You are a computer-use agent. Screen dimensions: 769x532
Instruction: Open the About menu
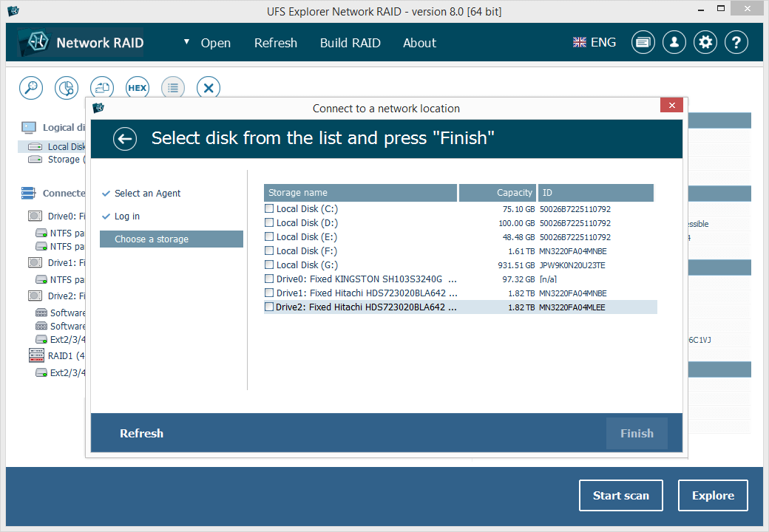pos(419,43)
